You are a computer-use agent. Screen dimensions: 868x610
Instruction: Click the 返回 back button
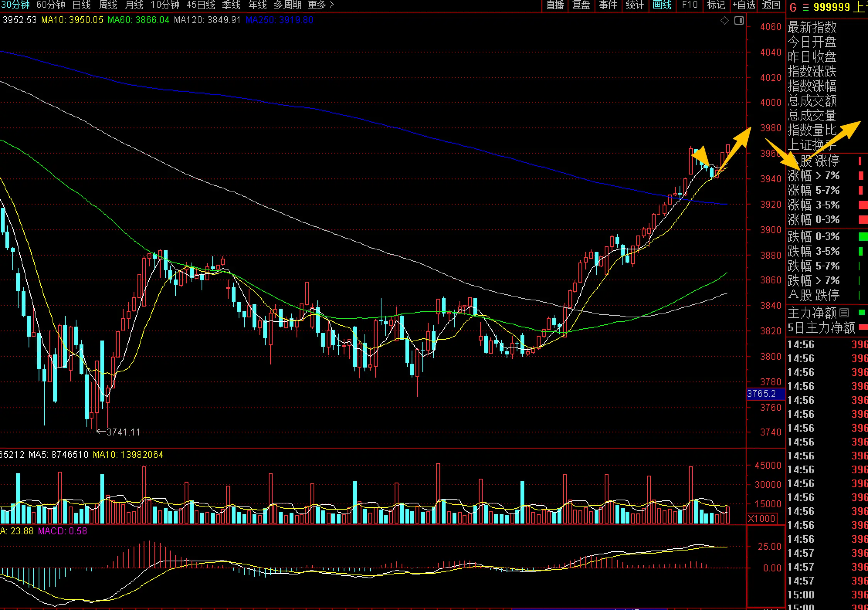[x=771, y=5]
